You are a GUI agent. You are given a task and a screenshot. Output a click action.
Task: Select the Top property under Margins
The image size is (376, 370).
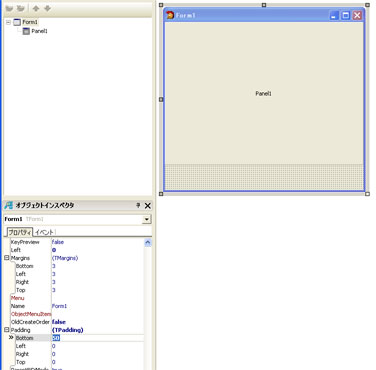pos(21,290)
